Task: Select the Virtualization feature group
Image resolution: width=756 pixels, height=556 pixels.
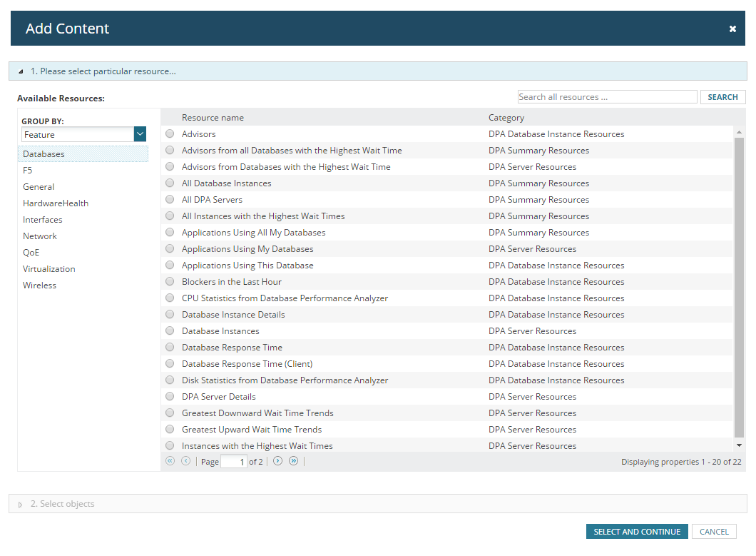Action: [x=48, y=269]
